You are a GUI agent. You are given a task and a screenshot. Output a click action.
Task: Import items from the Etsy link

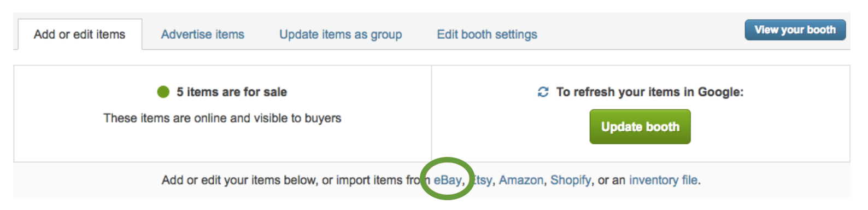click(482, 180)
